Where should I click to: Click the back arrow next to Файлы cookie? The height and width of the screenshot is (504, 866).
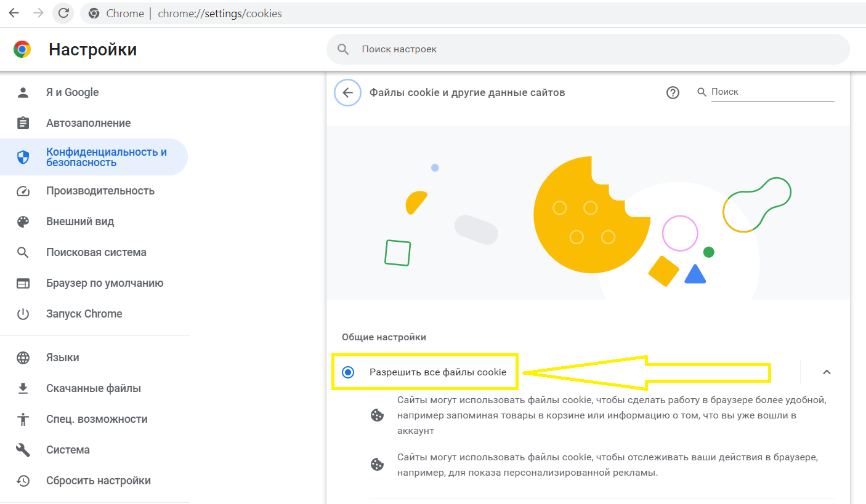tap(347, 92)
